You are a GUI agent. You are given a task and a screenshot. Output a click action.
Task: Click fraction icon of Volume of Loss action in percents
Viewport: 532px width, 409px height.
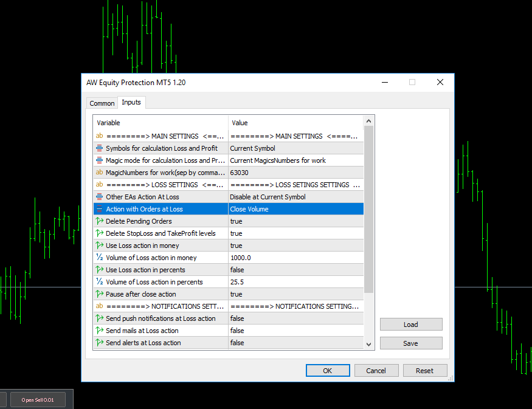tap(100, 282)
